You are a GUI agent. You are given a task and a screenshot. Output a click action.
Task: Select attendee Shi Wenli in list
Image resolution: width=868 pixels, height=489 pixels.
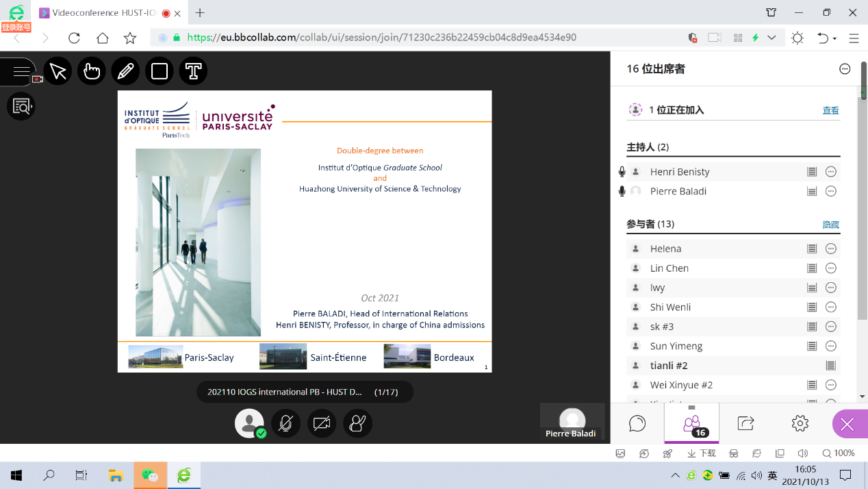(x=733, y=307)
